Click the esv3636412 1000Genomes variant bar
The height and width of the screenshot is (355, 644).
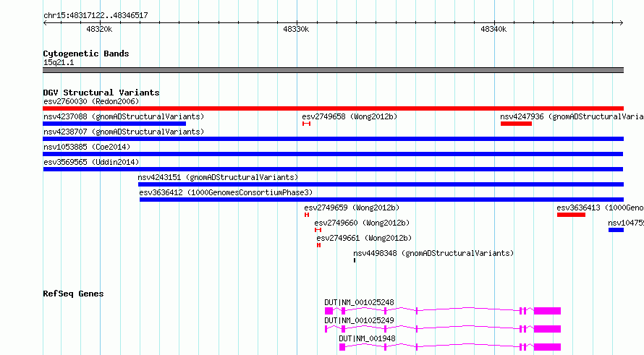(x=381, y=200)
